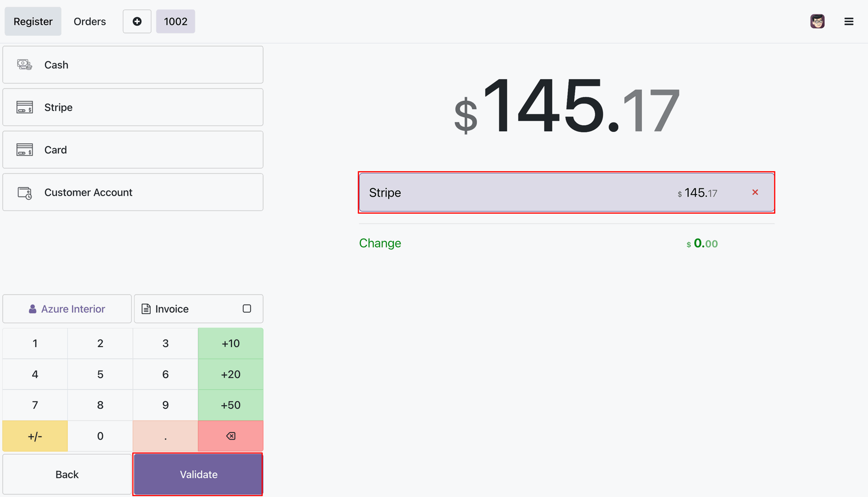Go Back to the order screen
868x497 pixels.
tap(67, 474)
